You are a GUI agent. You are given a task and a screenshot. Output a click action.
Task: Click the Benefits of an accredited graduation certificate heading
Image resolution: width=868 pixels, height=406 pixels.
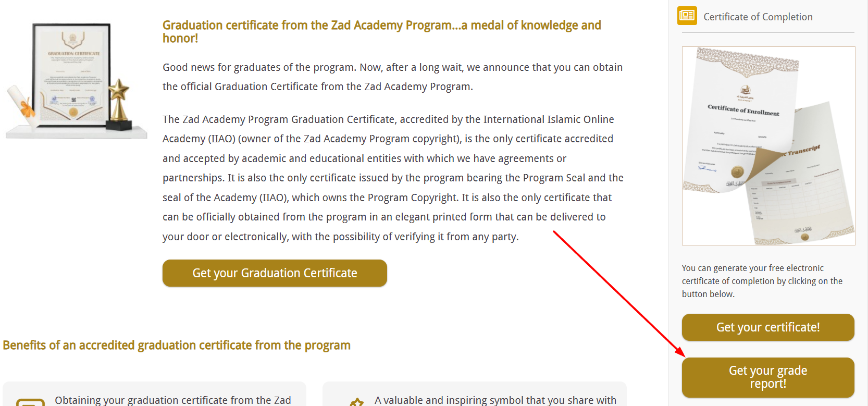[x=177, y=345]
